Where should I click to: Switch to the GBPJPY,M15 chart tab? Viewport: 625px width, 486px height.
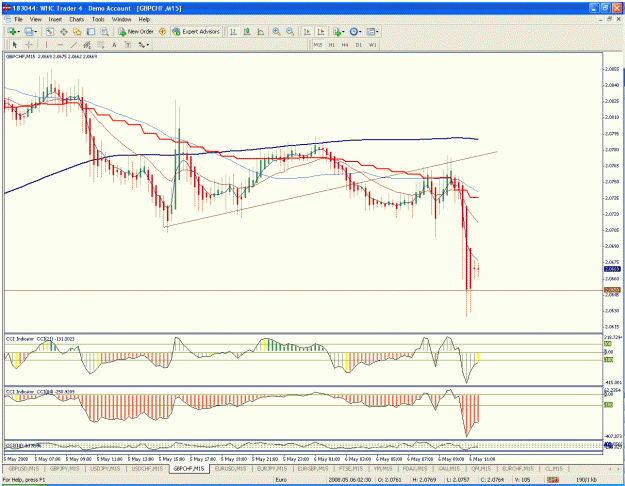pos(65,469)
